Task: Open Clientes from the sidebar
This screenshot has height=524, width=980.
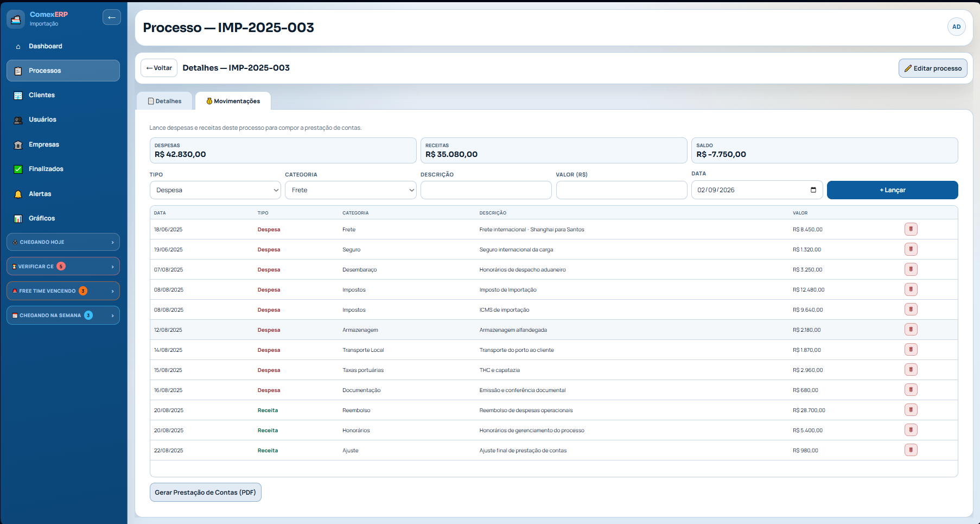Action: click(63, 95)
